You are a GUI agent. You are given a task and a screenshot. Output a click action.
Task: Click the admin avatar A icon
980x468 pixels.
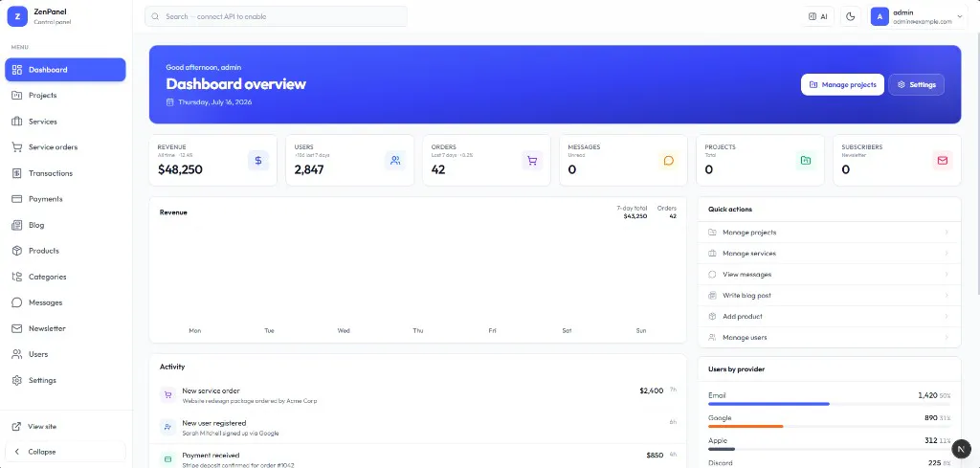click(x=880, y=17)
